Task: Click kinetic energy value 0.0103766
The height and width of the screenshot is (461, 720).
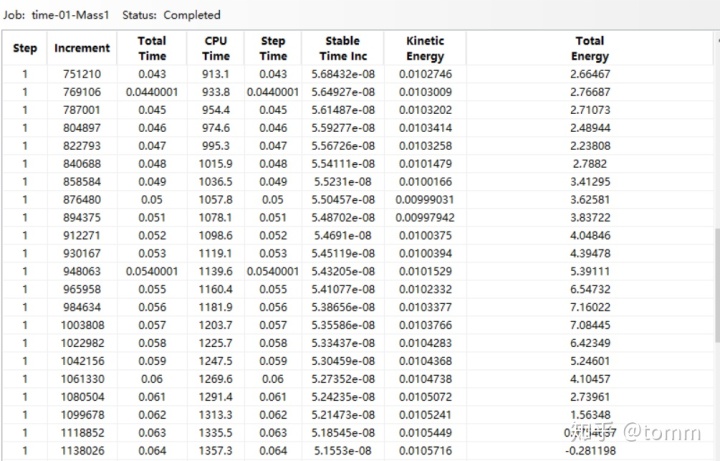Action: 425,325
